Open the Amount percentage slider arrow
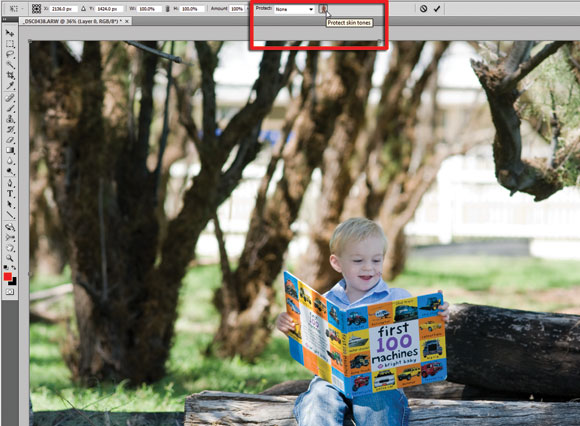 248,9
